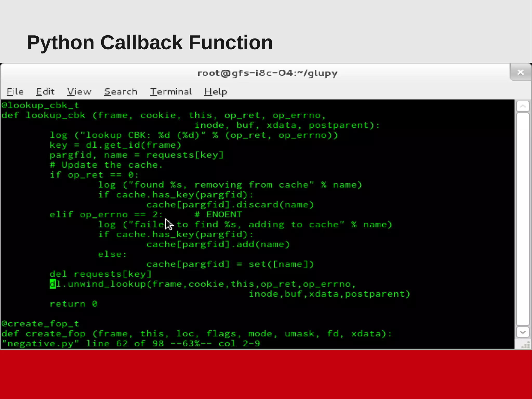Click the 'else:' line
532x399 pixels.
point(112,254)
